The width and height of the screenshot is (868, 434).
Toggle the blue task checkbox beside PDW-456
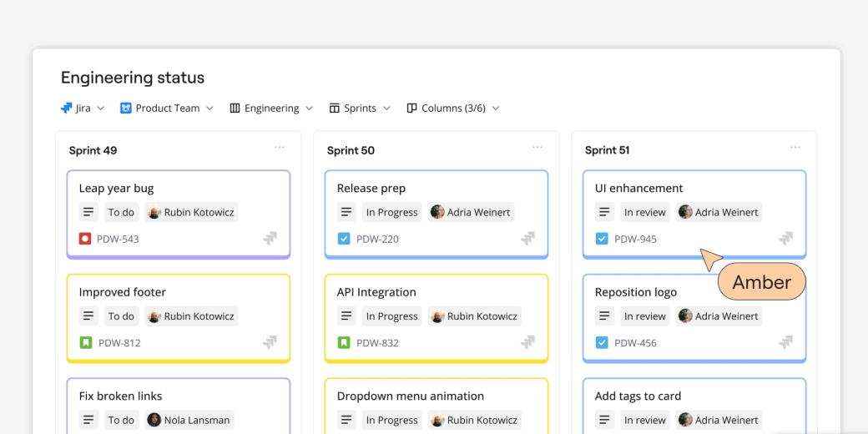(x=601, y=343)
